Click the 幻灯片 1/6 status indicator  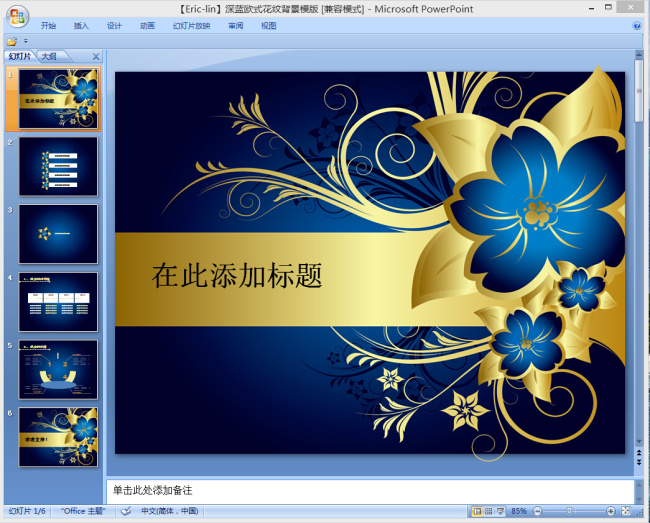tap(27, 511)
